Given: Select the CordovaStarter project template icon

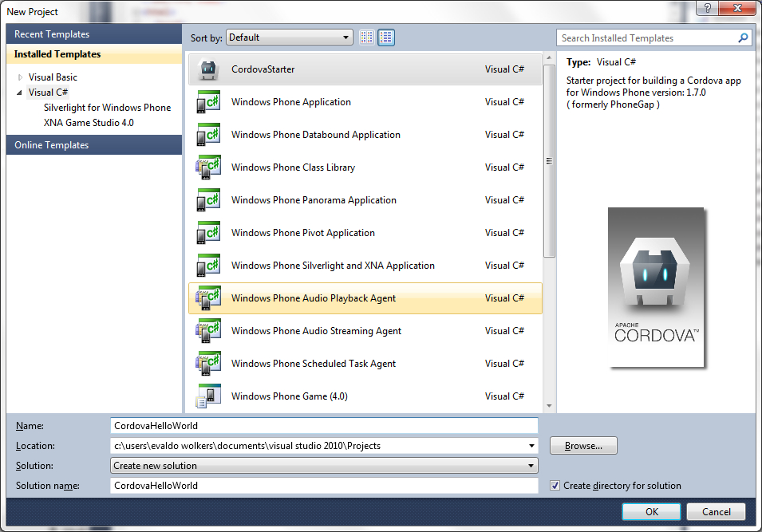Looking at the screenshot, I should [207, 69].
